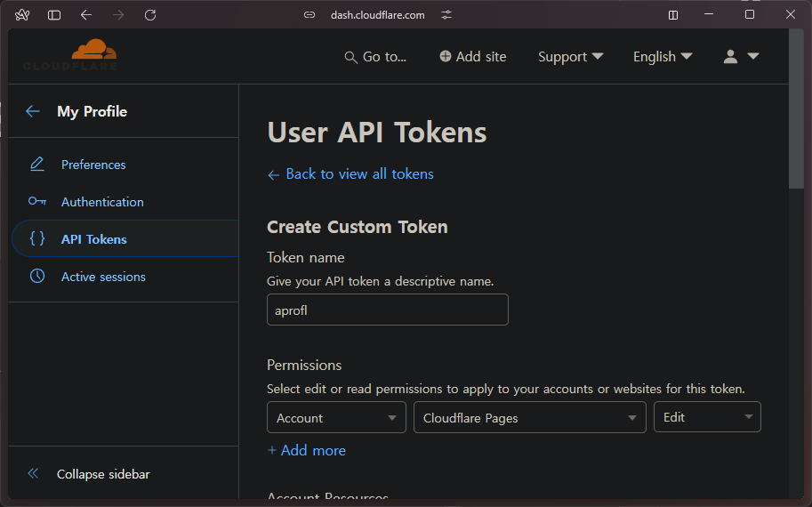Click the Permissions section label
The width and height of the screenshot is (812, 507).
point(304,365)
